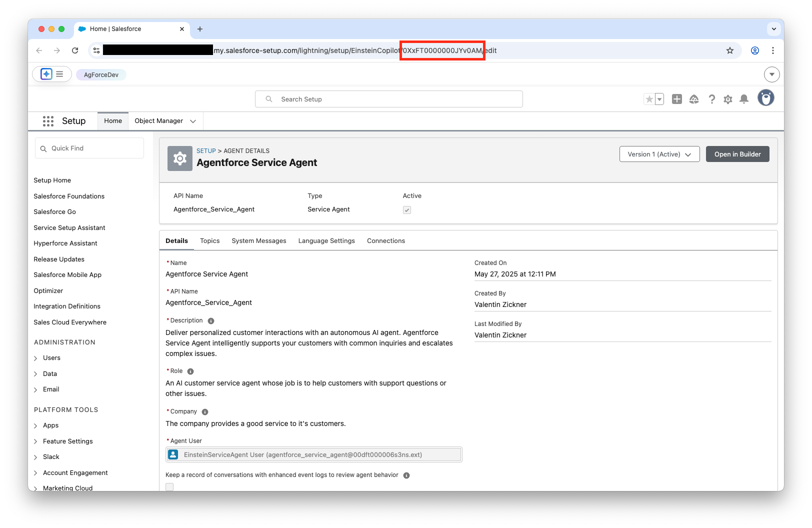The width and height of the screenshot is (812, 528).
Task: Create new record with the plus icon
Action: coord(676,99)
